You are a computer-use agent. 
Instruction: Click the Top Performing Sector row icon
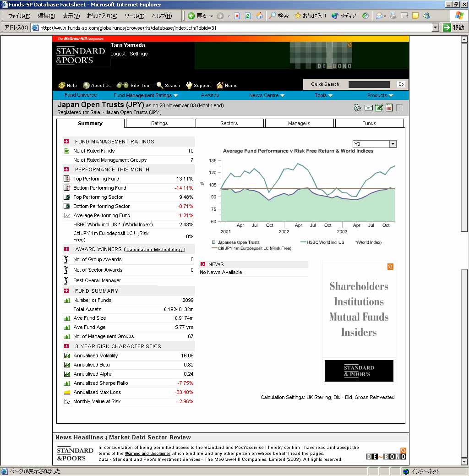[67, 197]
